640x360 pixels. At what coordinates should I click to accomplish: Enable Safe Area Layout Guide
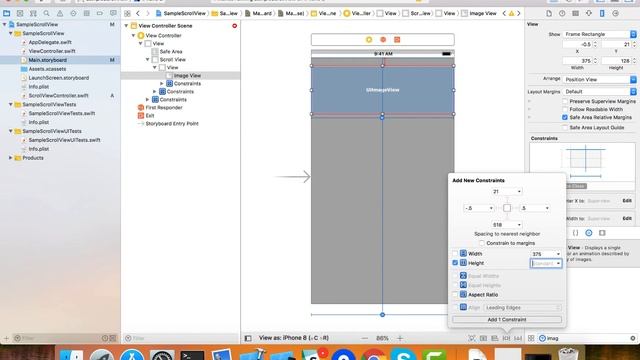pyautogui.click(x=565, y=127)
